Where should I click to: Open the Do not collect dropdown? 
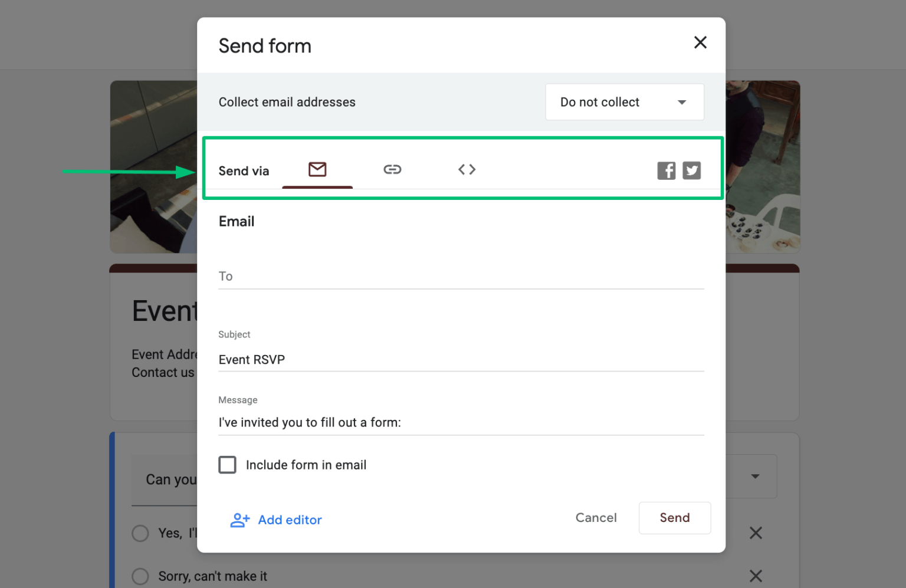pos(625,102)
